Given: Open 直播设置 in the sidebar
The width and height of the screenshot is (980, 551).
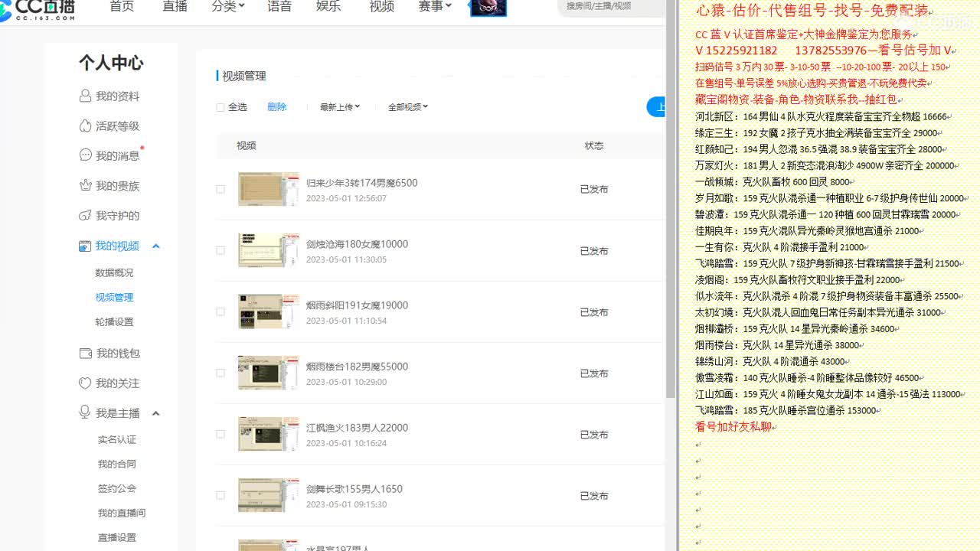Looking at the screenshot, I should [117, 537].
